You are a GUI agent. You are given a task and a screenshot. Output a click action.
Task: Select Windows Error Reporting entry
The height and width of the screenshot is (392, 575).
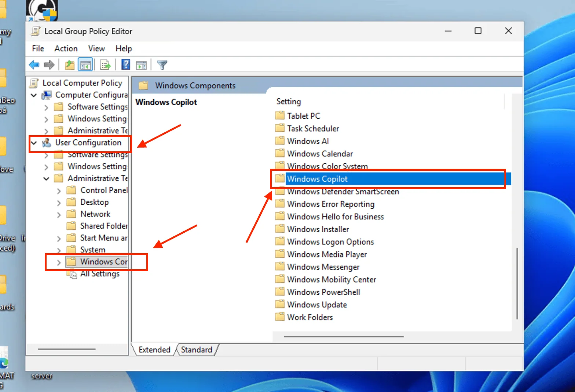click(330, 204)
